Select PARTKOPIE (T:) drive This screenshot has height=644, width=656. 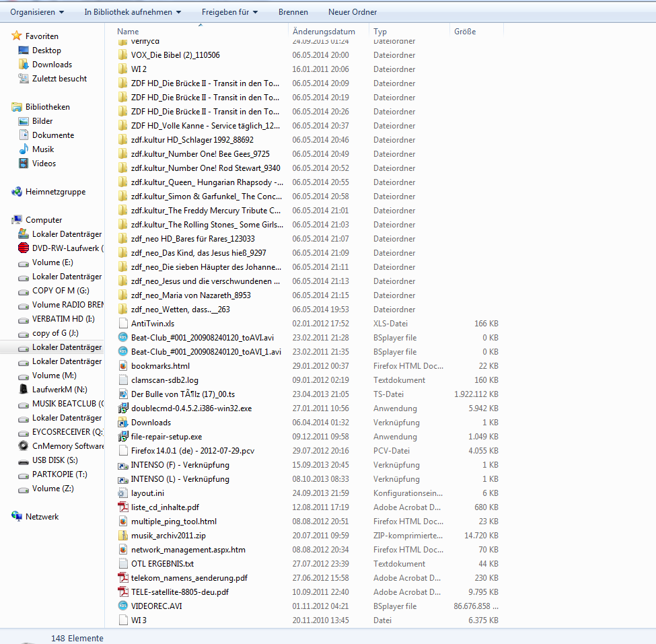click(60, 474)
